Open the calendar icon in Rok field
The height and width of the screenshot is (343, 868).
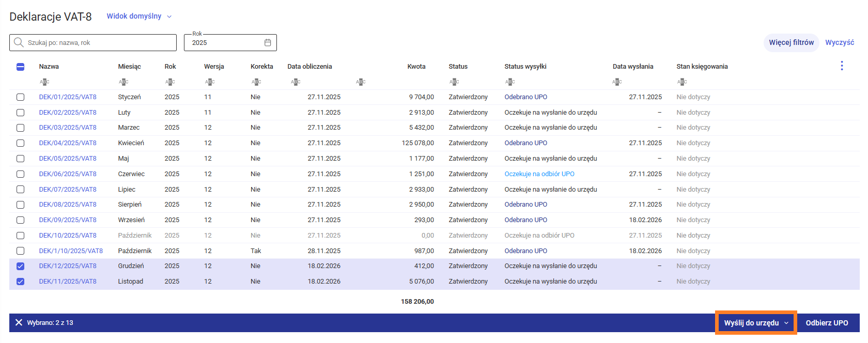tap(268, 43)
